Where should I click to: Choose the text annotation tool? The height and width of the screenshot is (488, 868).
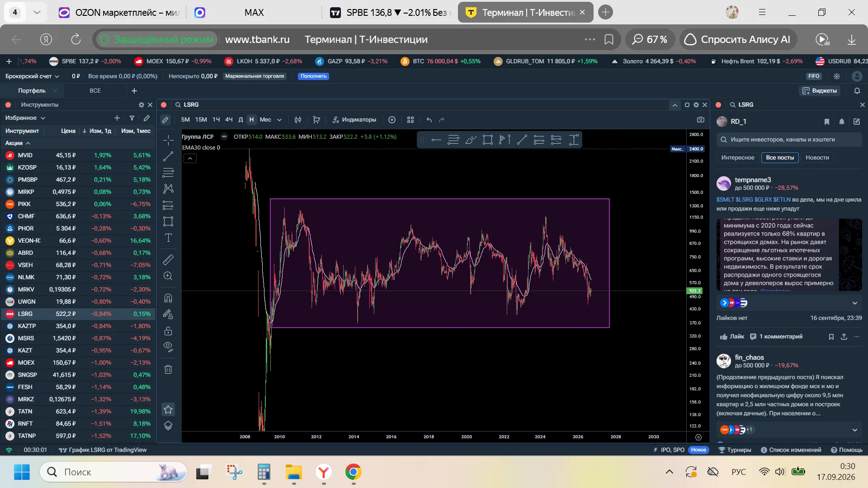coord(168,238)
